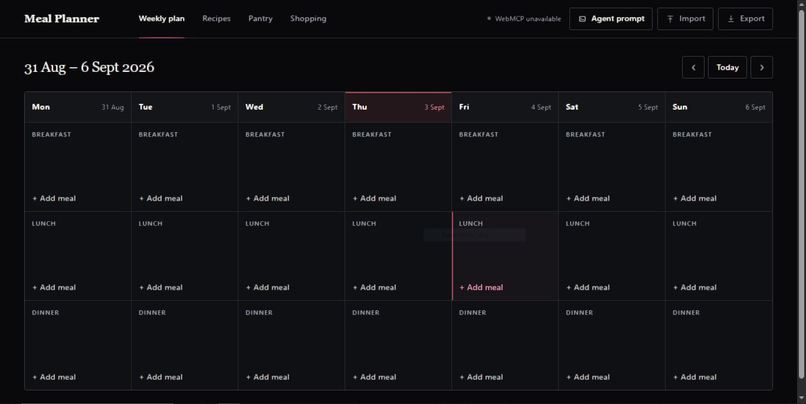Add meal to Friday dinner
The height and width of the screenshot is (404, 806).
point(482,377)
